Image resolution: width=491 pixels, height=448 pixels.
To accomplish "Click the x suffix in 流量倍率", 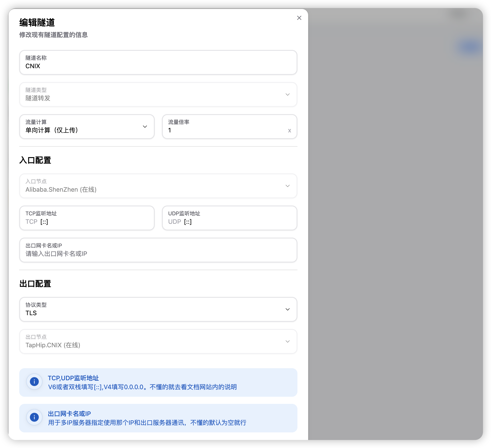I will click(289, 131).
